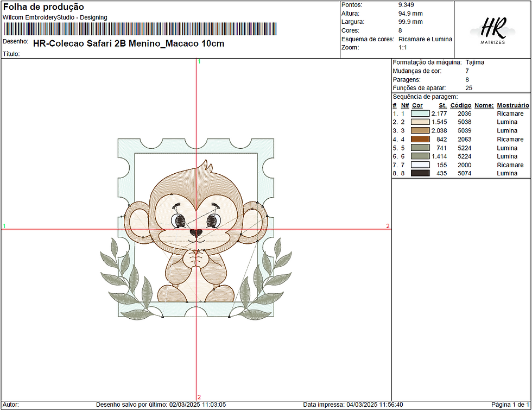Screen dimensions: 532x410
Task: Click stitch count '741' in stop 5
Action: pyautogui.click(x=442, y=148)
